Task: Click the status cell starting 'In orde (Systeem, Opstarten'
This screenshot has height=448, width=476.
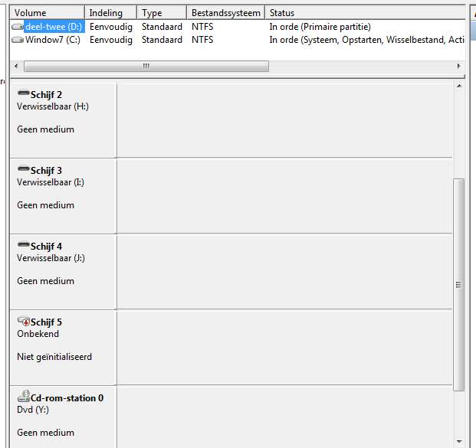Action: (x=366, y=40)
